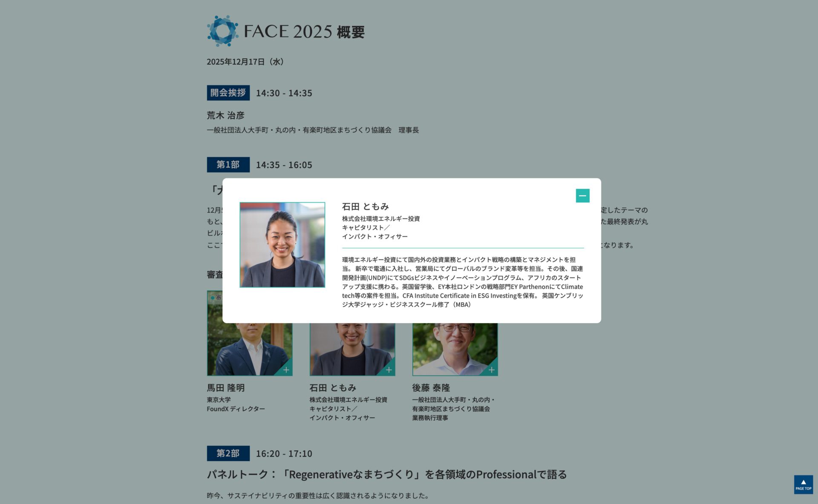Expand 石田 ともみ card plus icon

389,369
